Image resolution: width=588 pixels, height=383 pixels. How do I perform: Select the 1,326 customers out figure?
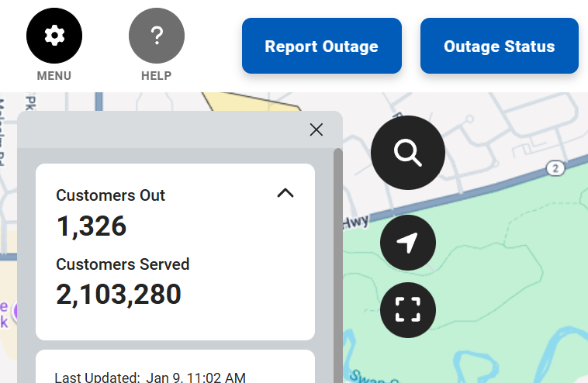92,226
